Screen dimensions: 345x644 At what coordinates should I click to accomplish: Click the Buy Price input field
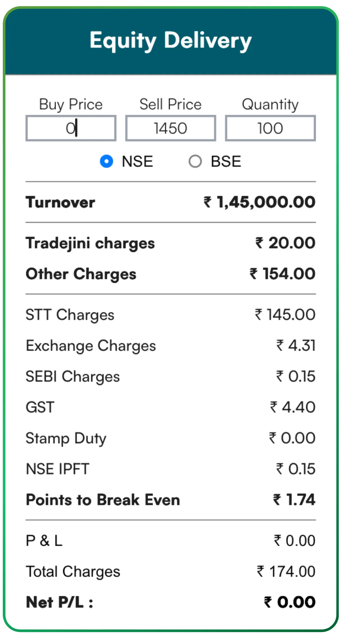tap(71, 128)
